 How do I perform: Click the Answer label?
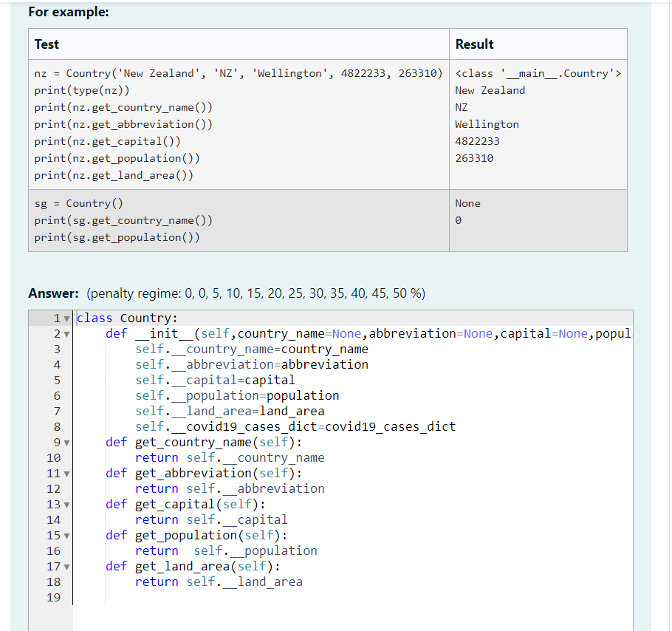[x=47, y=293]
